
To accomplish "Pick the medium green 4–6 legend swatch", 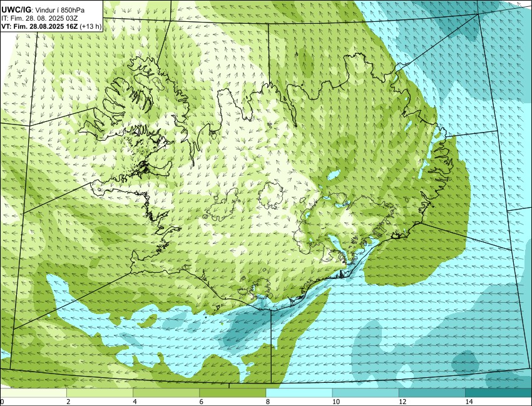I will point(166,393).
